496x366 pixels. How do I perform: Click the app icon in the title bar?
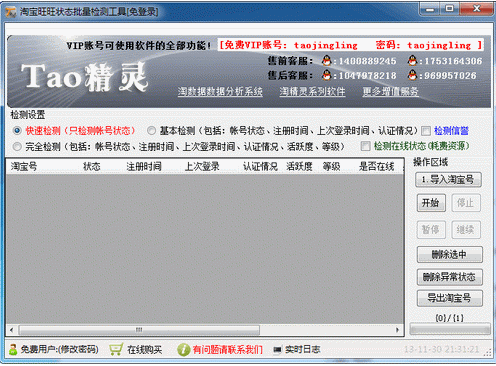click(11, 12)
